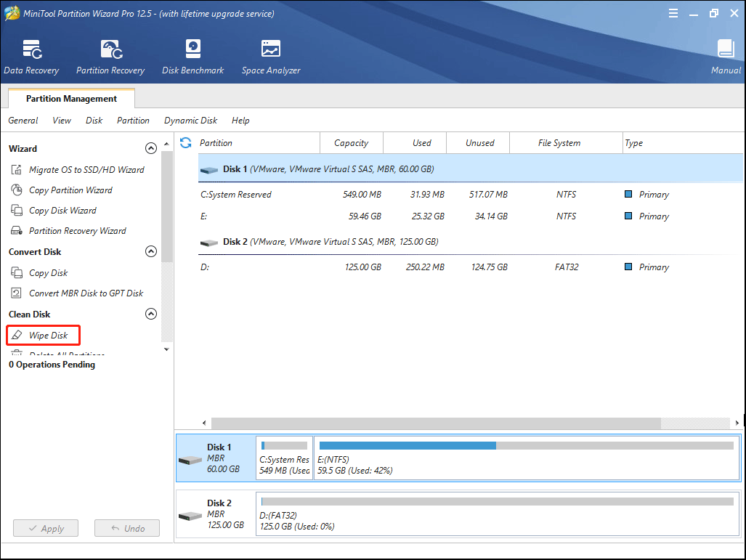Screen dimensions: 746x560
Task: Start Copy Partition Wizard
Action: (x=70, y=190)
